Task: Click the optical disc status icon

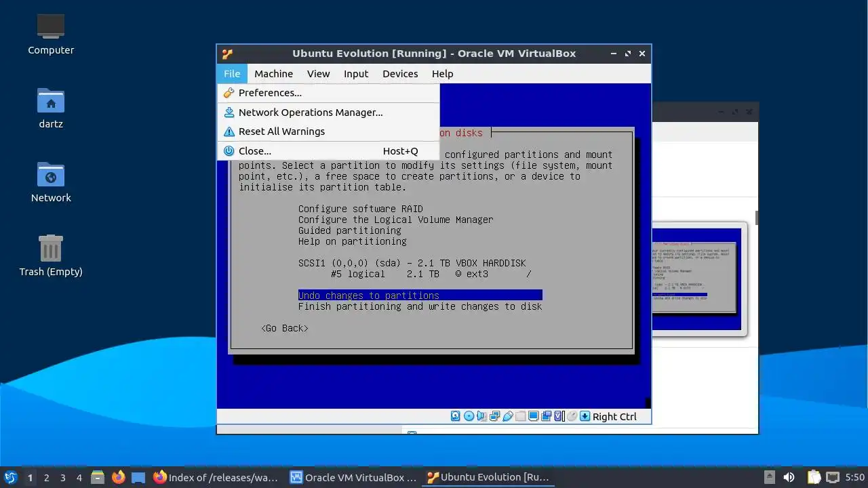Action: tap(469, 416)
